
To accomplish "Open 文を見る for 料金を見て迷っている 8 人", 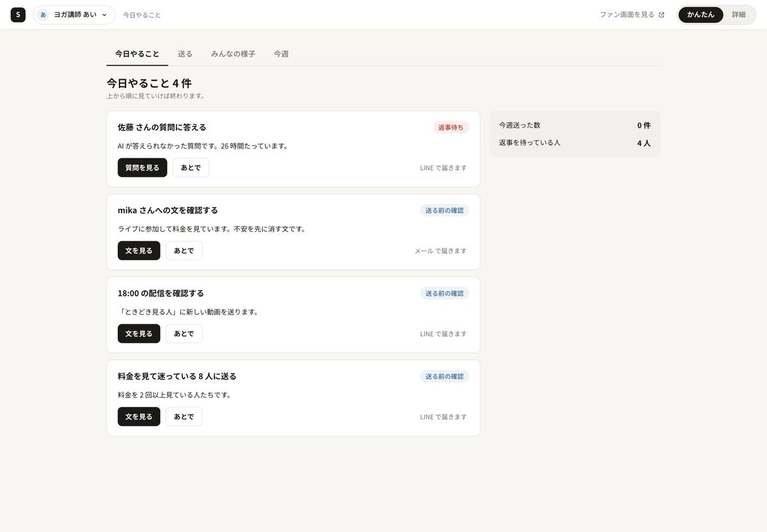I will [x=139, y=416].
